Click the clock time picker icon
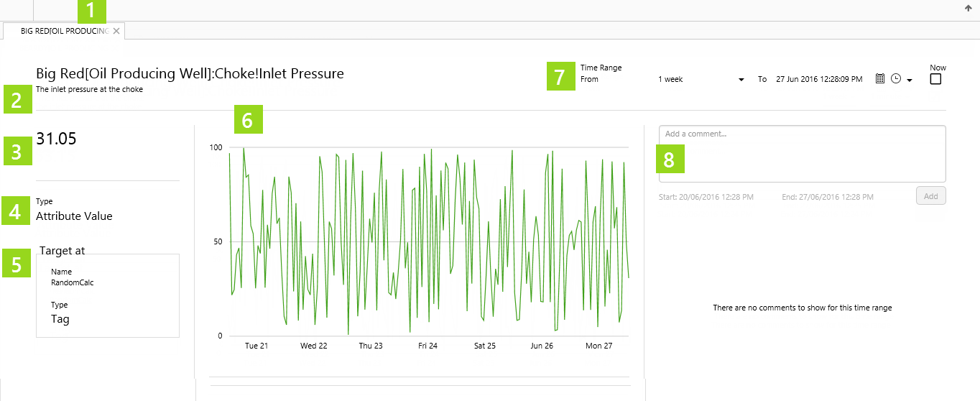 coord(895,79)
